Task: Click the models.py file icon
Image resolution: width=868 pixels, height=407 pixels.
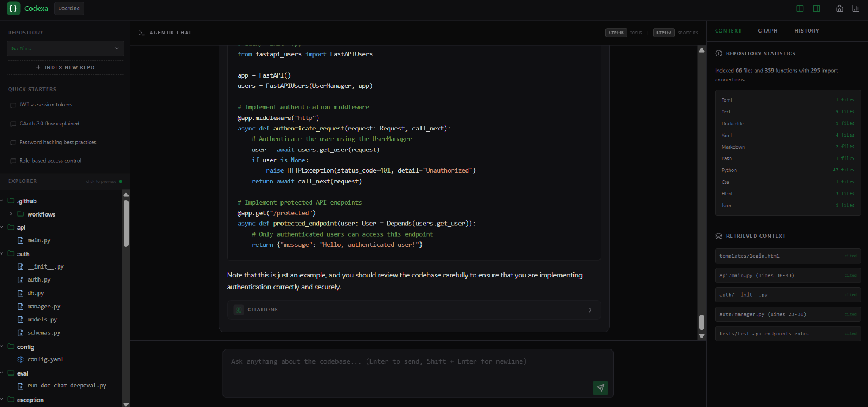Action: pyautogui.click(x=21, y=320)
